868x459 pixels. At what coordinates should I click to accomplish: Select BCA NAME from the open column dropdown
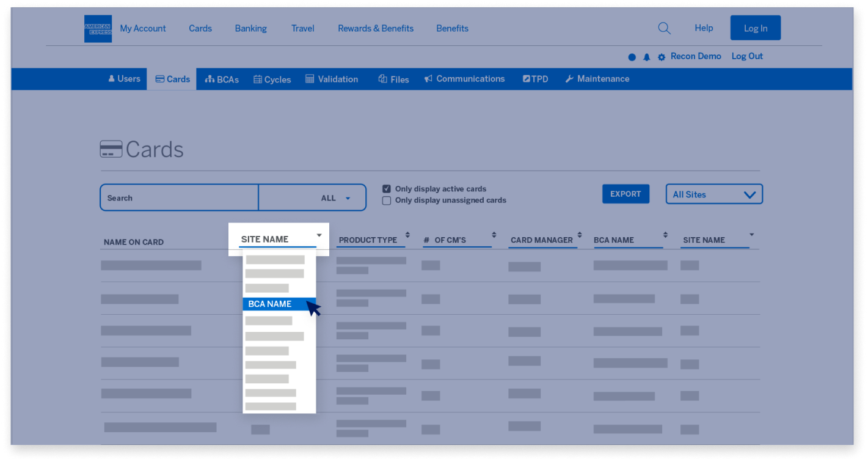pos(269,304)
